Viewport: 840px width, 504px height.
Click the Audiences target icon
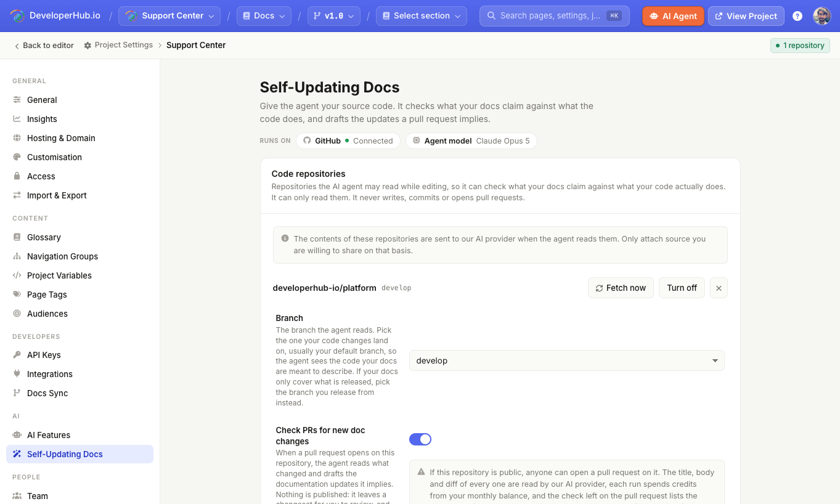click(x=17, y=314)
